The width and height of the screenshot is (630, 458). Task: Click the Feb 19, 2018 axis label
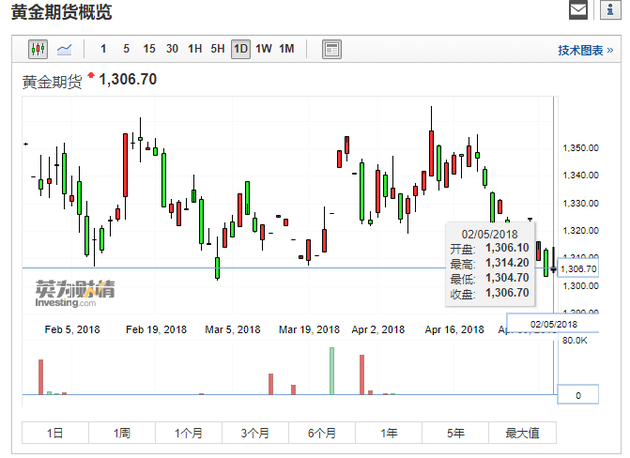(x=156, y=329)
